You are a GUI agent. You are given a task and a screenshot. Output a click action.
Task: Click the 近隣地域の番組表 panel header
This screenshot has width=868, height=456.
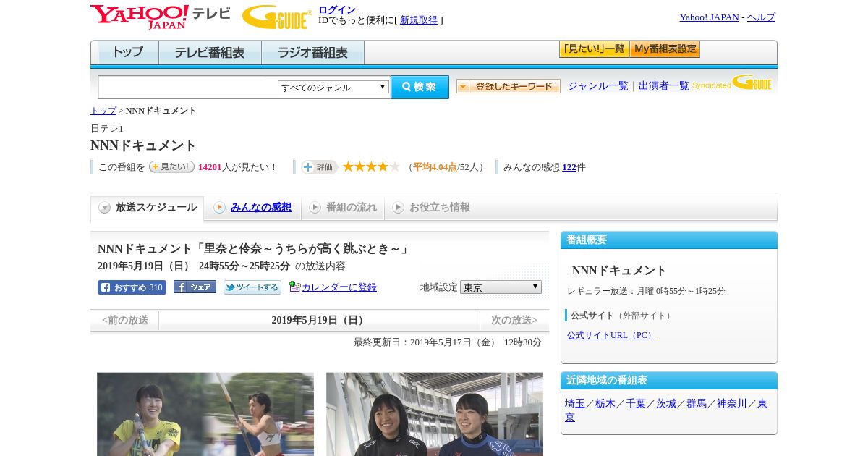[669, 381]
